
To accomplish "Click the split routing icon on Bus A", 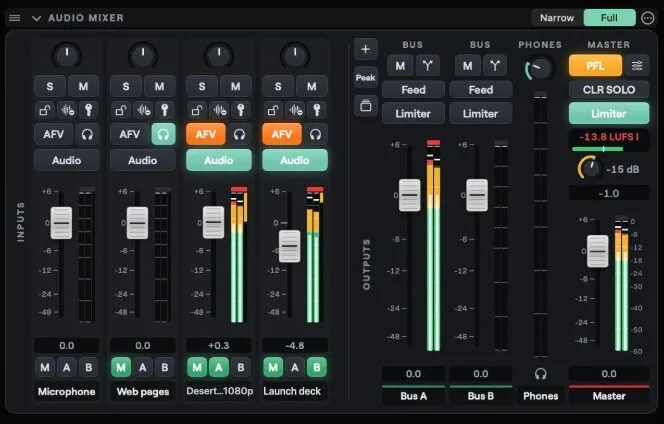I will click(428, 66).
